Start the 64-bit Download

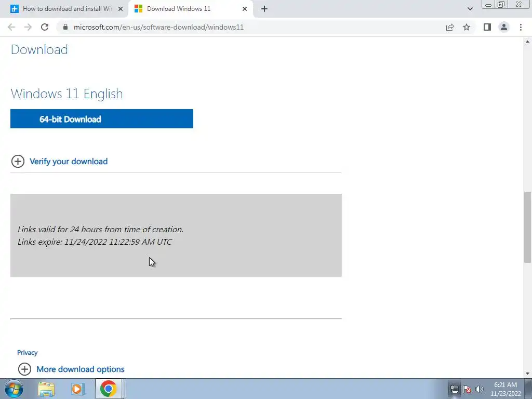click(x=102, y=119)
